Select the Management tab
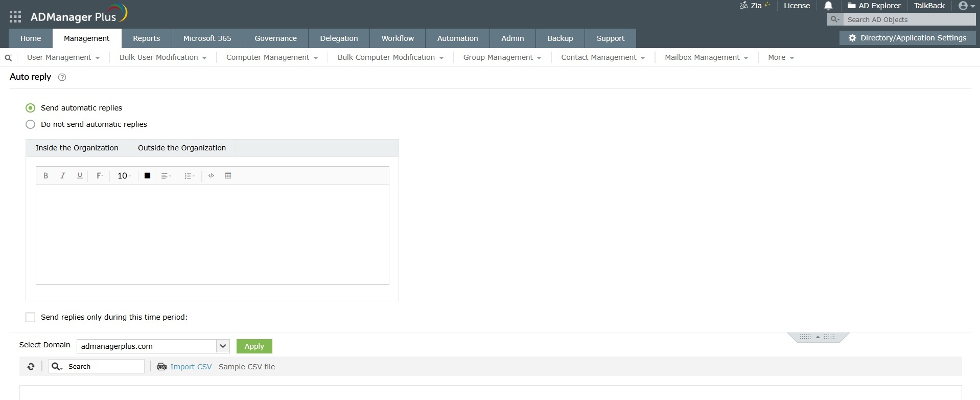The width and height of the screenshot is (980, 400). 86,38
